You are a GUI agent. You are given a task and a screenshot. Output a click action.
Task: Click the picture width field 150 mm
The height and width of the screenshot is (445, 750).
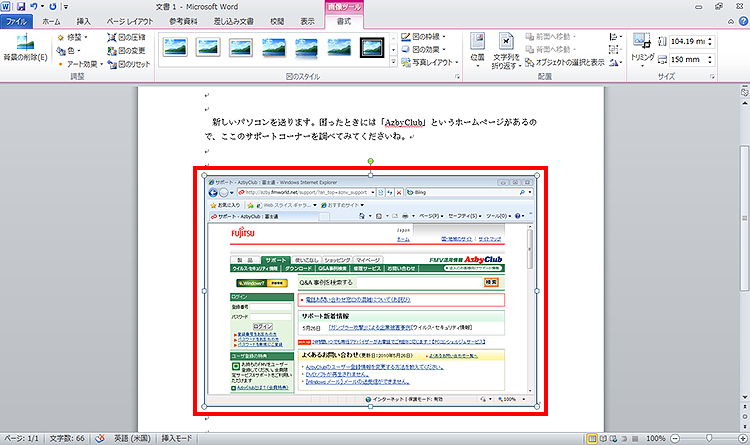pyautogui.click(x=687, y=60)
